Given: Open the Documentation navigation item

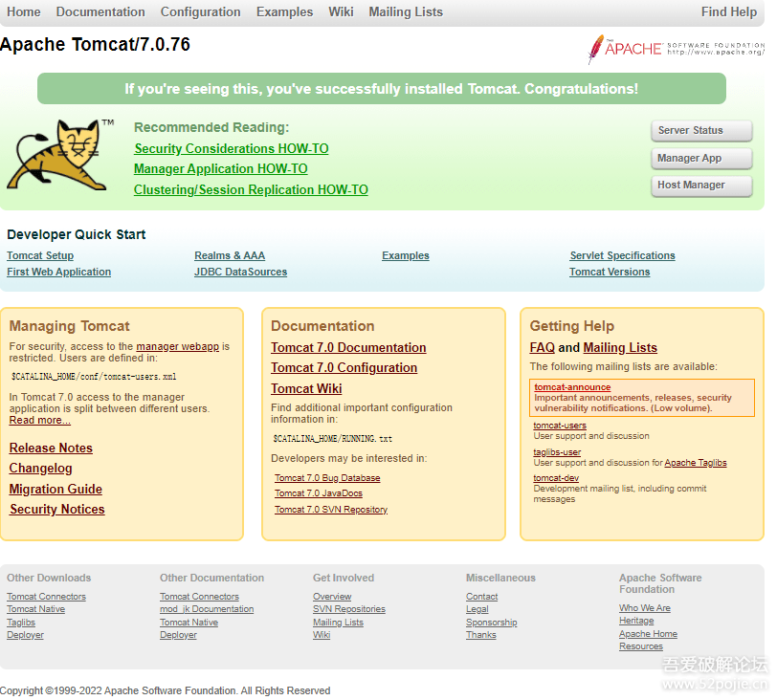Looking at the screenshot, I should (x=100, y=11).
